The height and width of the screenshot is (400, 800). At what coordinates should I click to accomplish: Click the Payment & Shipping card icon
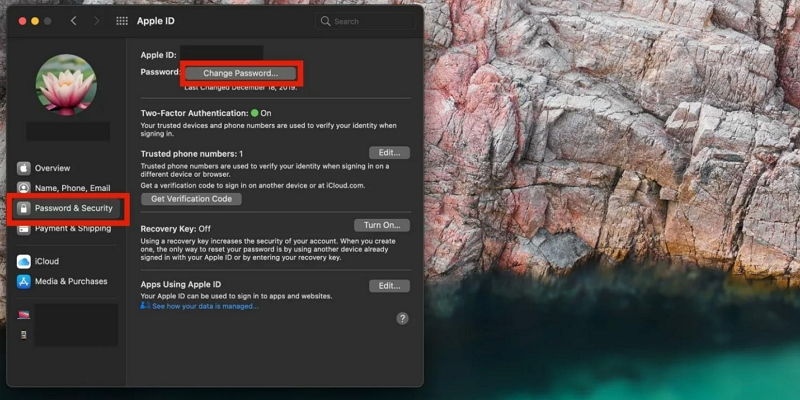(x=23, y=229)
